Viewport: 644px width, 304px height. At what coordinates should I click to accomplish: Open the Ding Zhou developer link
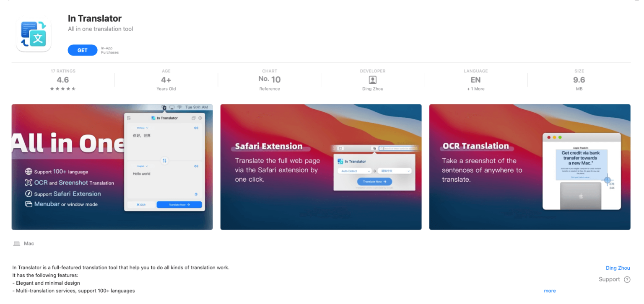pyautogui.click(x=618, y=268)
